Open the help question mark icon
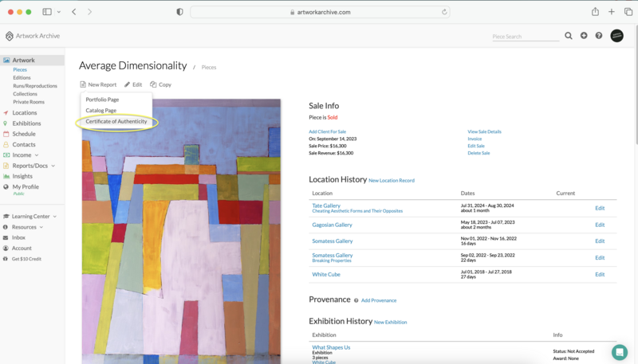The height and width of the screenshot is (364, 638). coord(599,36)
